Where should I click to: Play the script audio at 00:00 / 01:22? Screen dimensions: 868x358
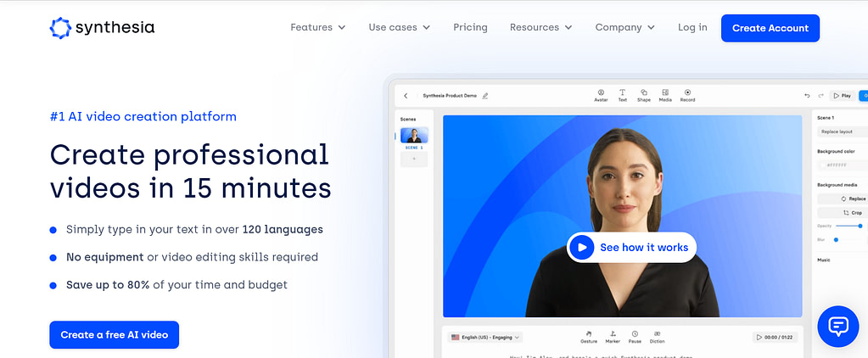[775, 337]
